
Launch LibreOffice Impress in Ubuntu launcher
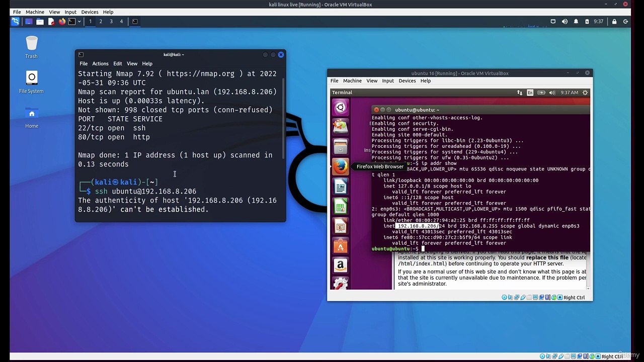341,226
